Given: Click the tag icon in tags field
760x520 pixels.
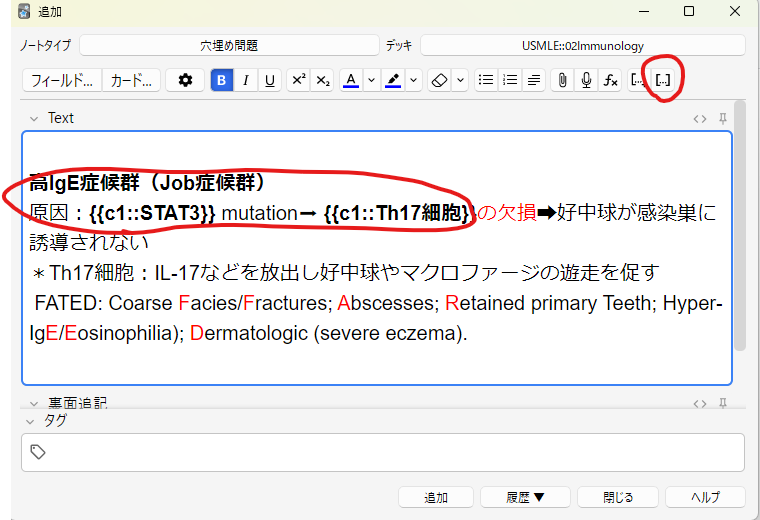Looking at the screenshot, I should pos(38,452).
